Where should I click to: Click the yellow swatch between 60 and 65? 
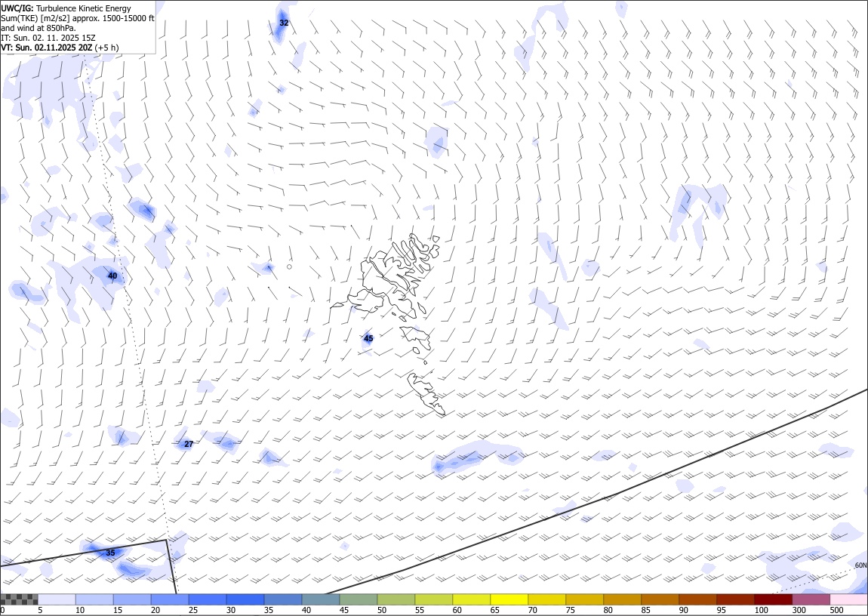click(x=471, y=599)
